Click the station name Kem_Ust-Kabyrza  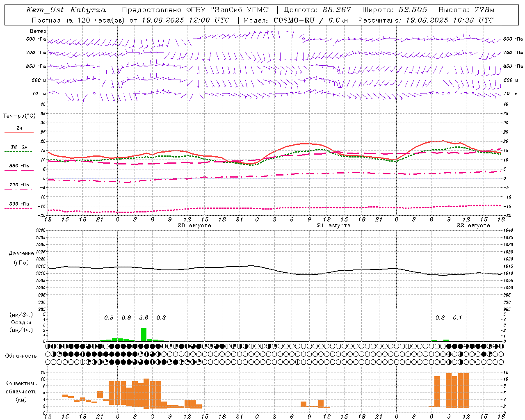click(x=66, y=10)
